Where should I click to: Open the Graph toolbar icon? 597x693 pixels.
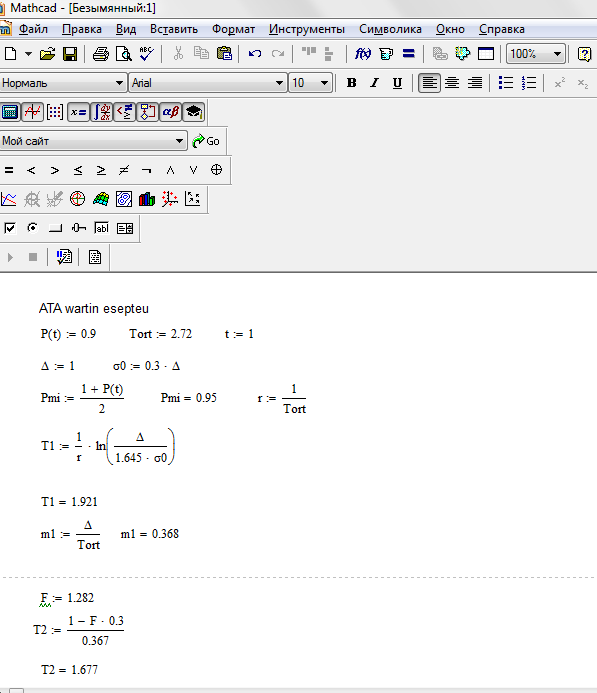coord(32,112)
